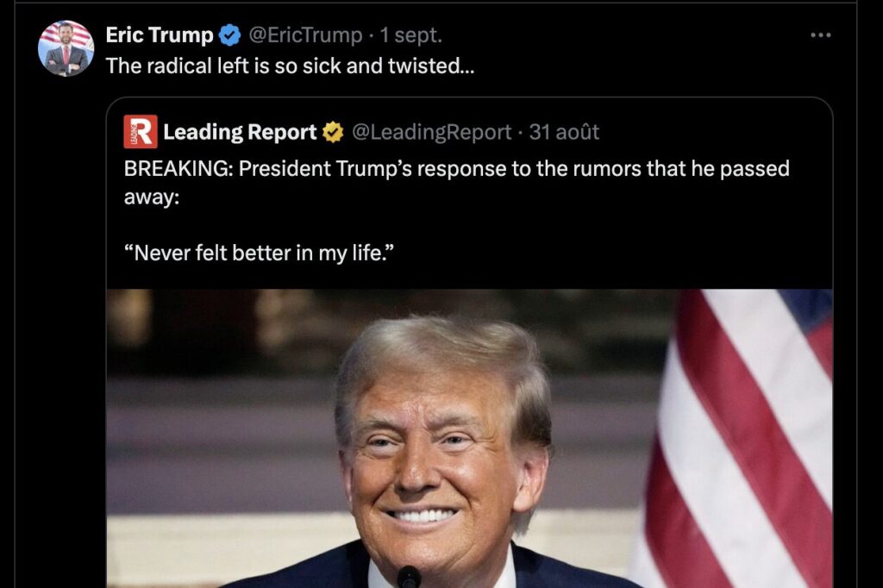Screen dimensions: 883x588
Task: Click the "1 sept." tweet timestamp
Action: 411,35
